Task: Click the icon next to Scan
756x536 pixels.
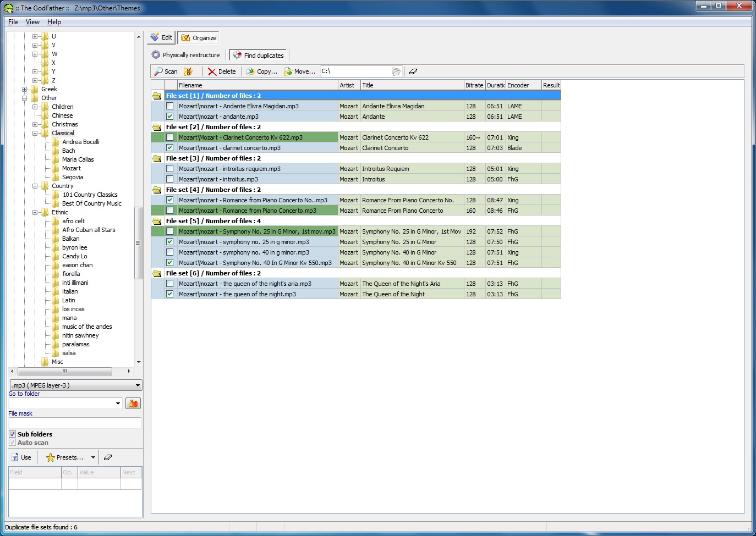Action: pos(188,71)
